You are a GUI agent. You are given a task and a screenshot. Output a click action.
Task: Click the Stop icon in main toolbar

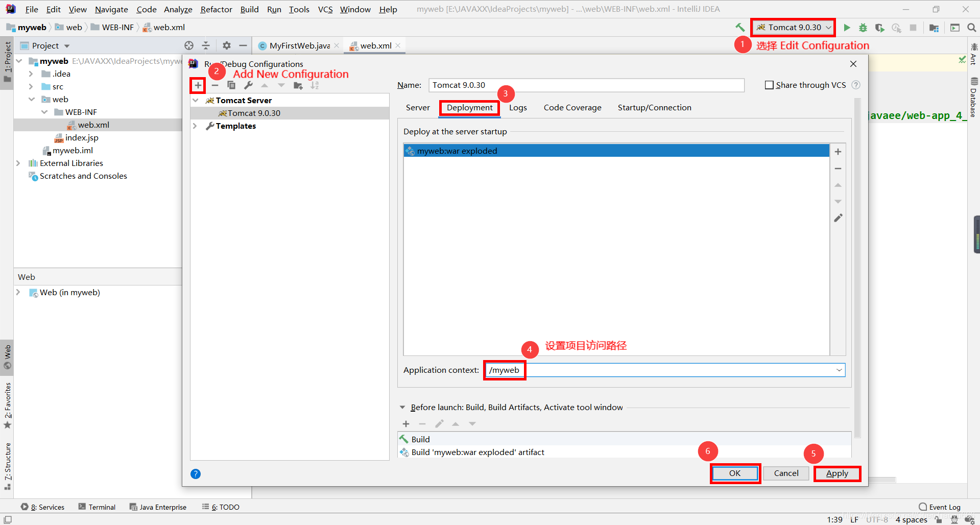(x=913, y=28)
